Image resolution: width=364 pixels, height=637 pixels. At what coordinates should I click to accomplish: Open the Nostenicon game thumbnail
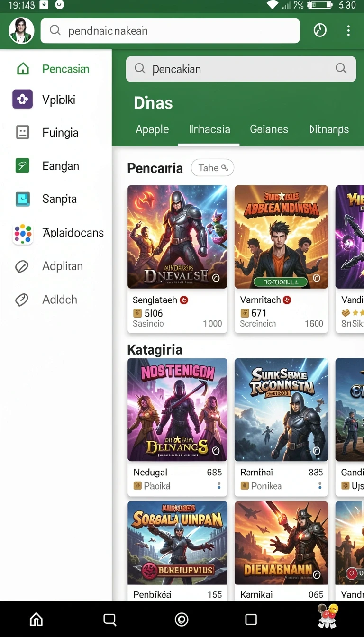click(177, 410)
